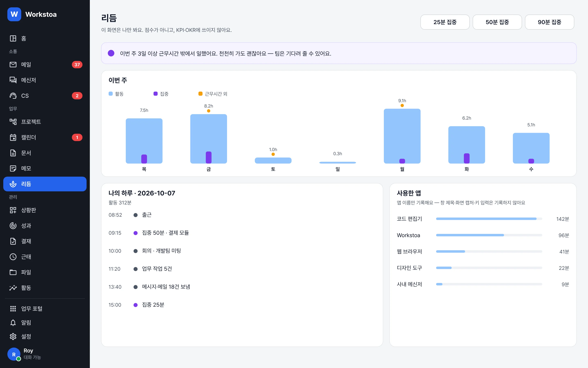The width and height of the screenshot is (588, 368).
Task: Click the 메모 note icon
Action: (x=13, y=168)
